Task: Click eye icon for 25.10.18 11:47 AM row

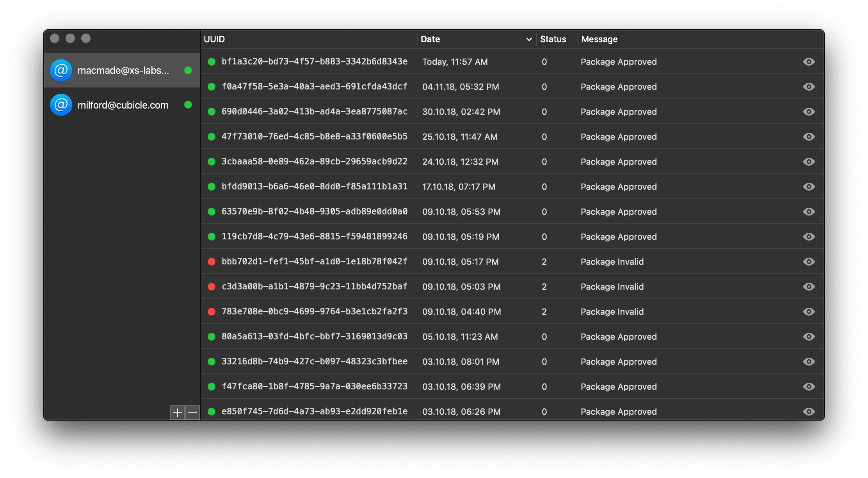Action: point(809,137)
